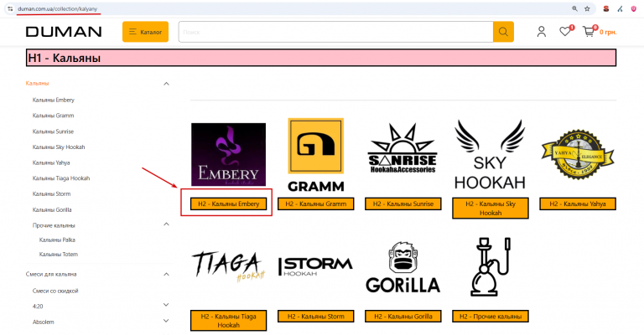Bookmark the page with the star icon

point(587,8)
